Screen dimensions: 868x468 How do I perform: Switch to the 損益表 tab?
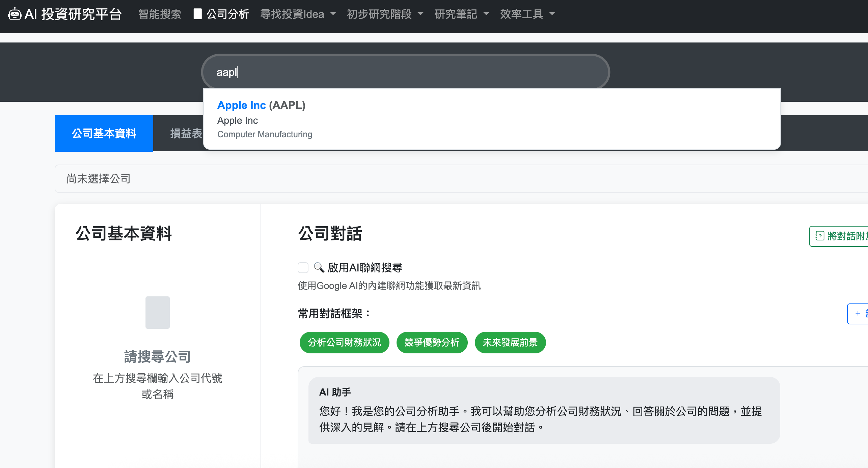[x=186, y=133]
